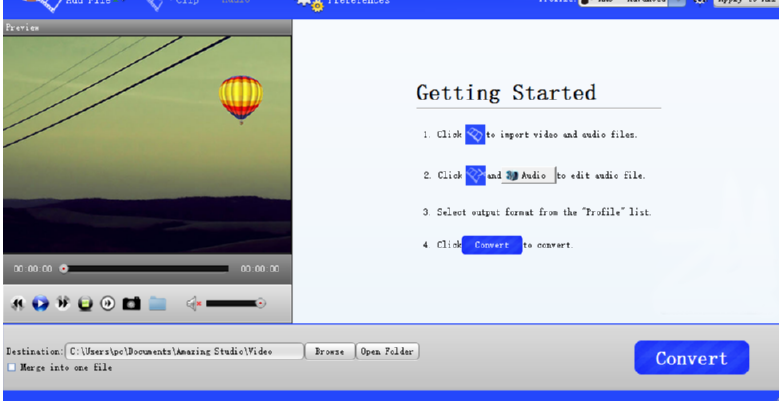
Task: Step to next frame with circled arrow icon
Action: tap(108, 303)
